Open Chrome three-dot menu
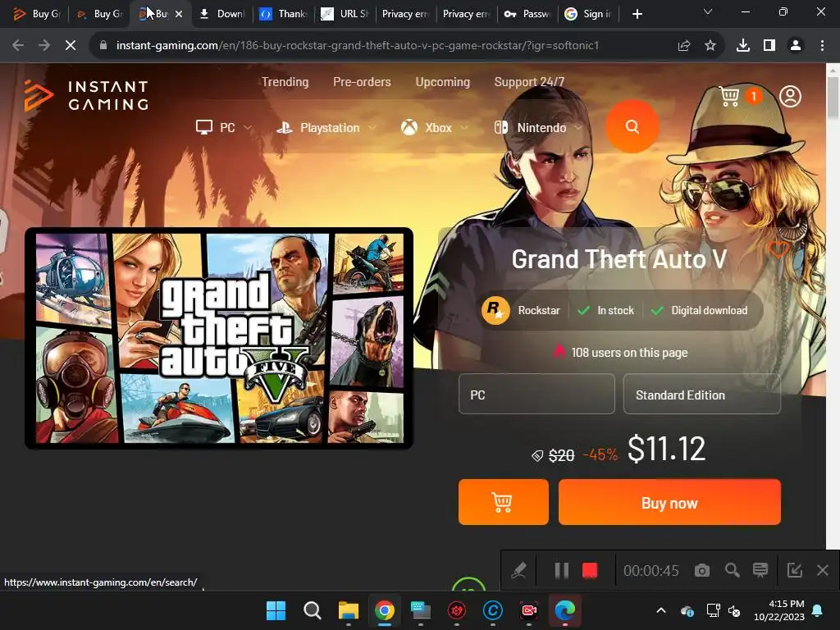 (822, 46)
